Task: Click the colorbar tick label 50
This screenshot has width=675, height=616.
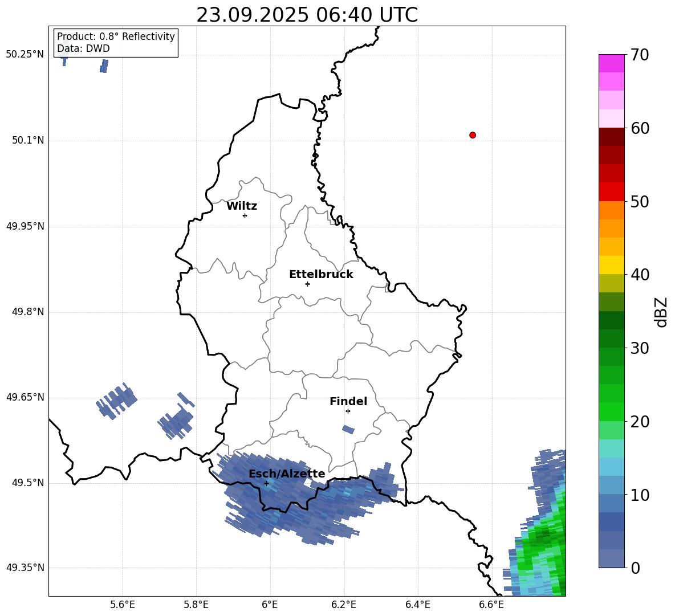Action: pyautogui.click(x=640, y=201)
